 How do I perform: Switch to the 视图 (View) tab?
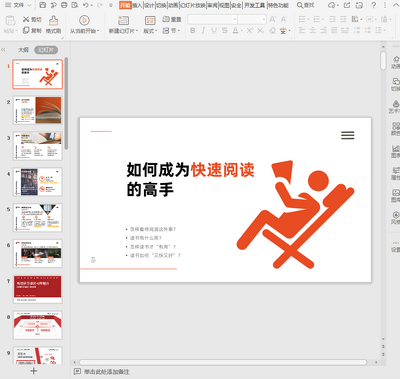click(224, 5)
